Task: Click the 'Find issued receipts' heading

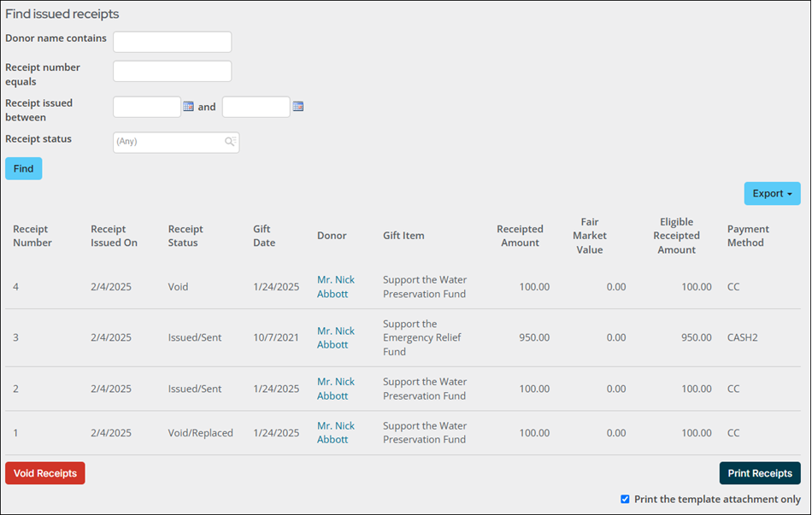Action: click(x=62, y=14)
